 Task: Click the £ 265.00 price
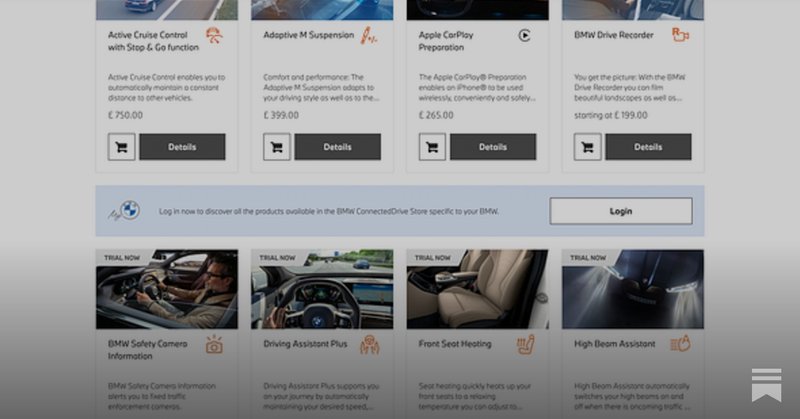click(x=436, y=115)
